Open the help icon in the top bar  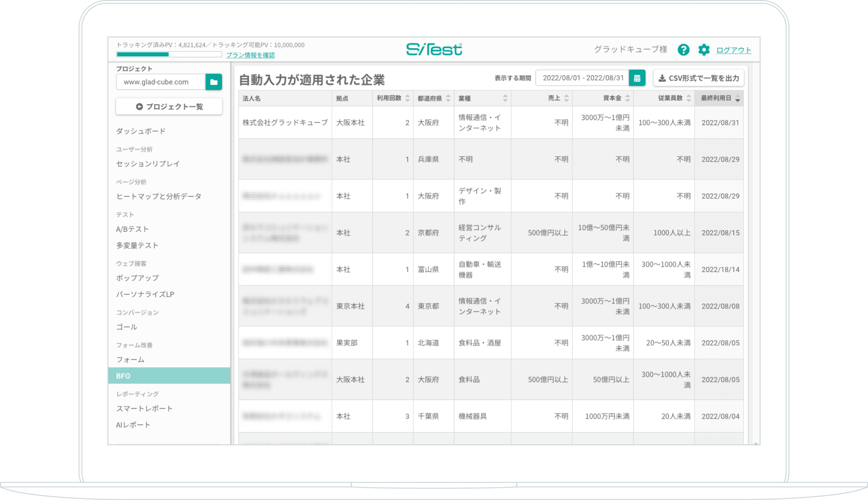tap(684, 50)
